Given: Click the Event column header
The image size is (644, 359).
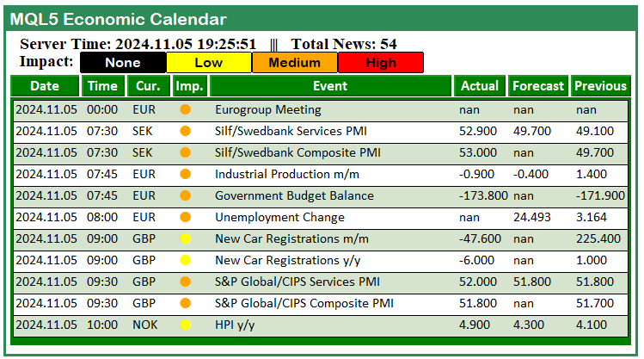Looking at the screenshot, I should click(x=331, y=86).
